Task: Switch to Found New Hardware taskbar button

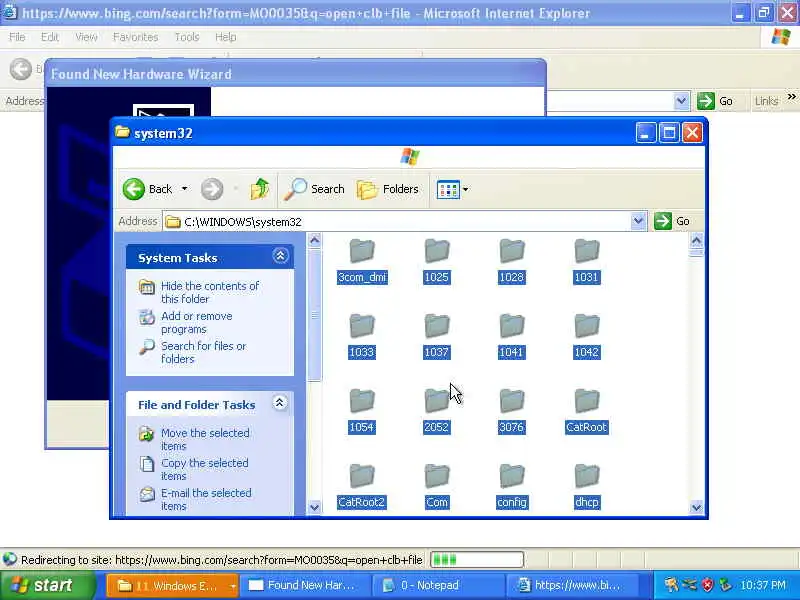Action: click(x=305, y=586)
